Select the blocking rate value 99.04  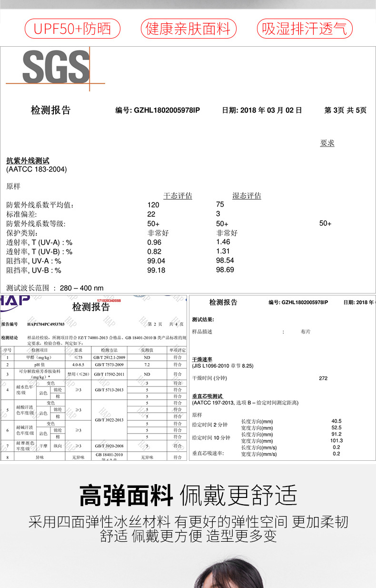coord(156,261)
